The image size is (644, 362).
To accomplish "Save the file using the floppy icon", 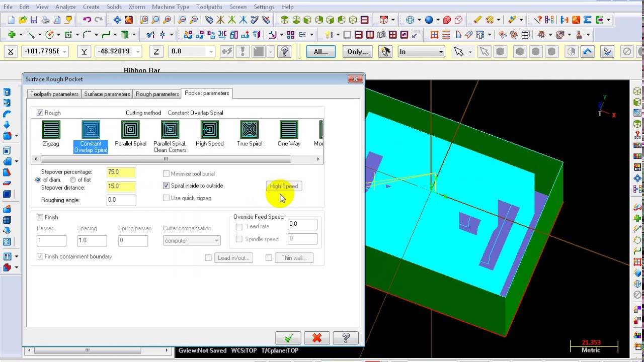I will click(x=34, y=20).
